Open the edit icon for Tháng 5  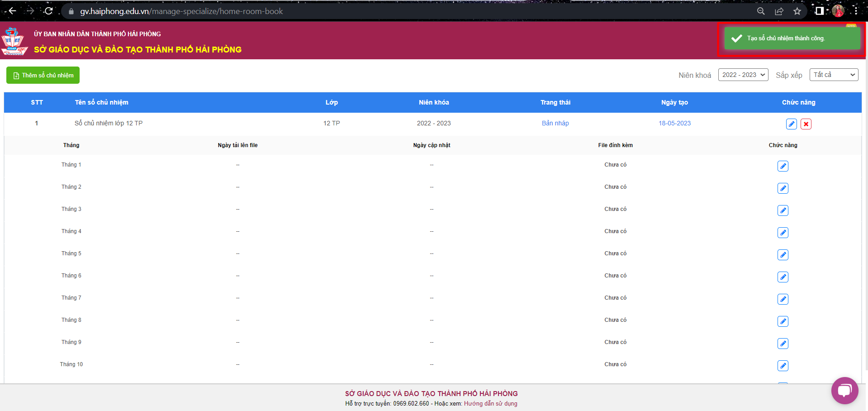pyautogui.click(x=783, y=255)
